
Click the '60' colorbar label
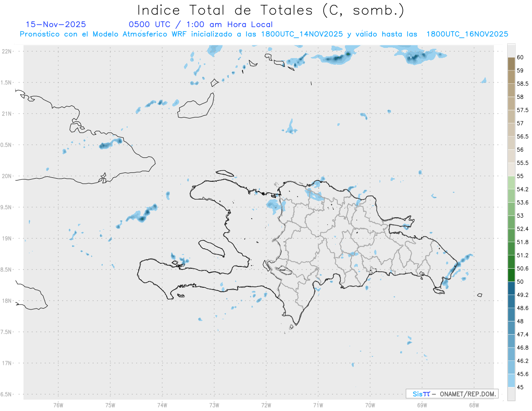pyautogui.click(x=520, y=57)
